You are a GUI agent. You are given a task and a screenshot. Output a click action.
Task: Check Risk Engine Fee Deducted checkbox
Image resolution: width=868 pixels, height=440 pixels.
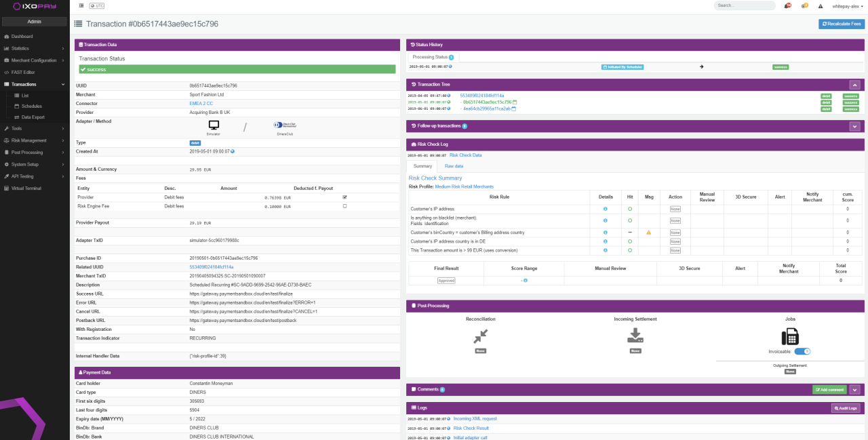344,205
